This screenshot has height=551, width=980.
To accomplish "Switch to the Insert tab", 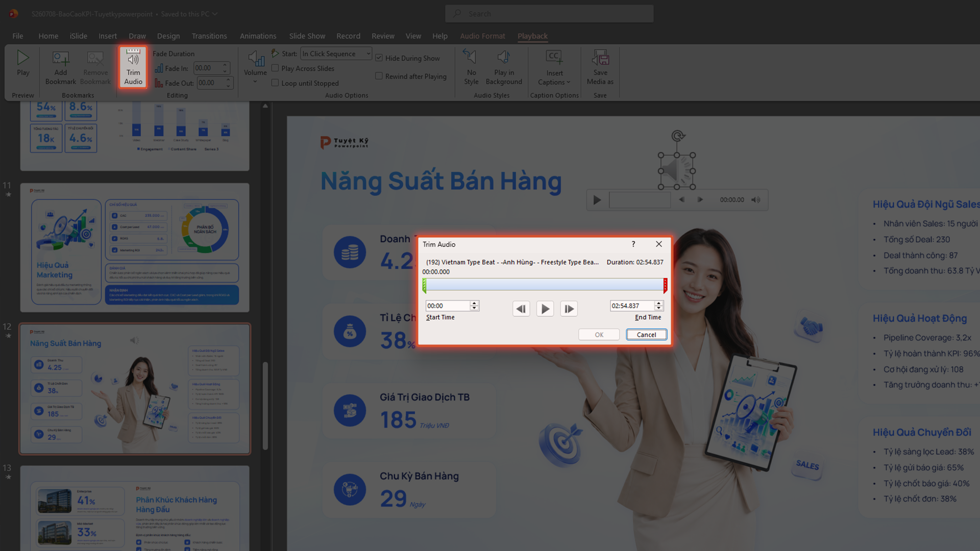I will point(108,36).
